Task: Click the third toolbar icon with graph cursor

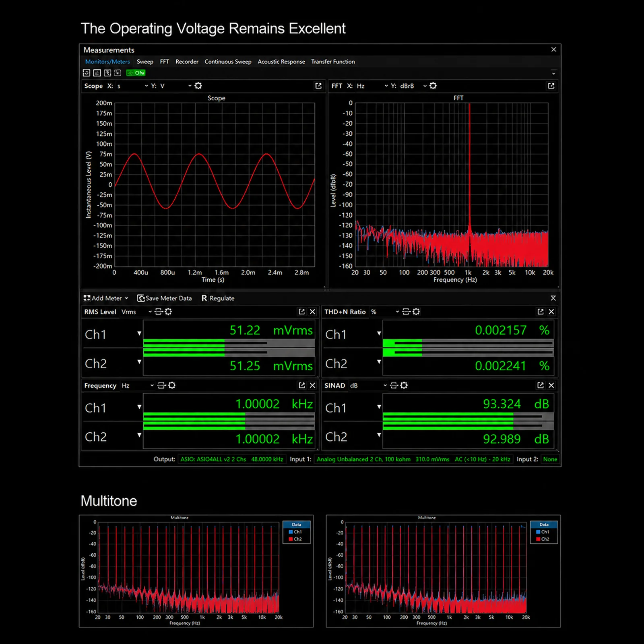Action: [107, 73]
